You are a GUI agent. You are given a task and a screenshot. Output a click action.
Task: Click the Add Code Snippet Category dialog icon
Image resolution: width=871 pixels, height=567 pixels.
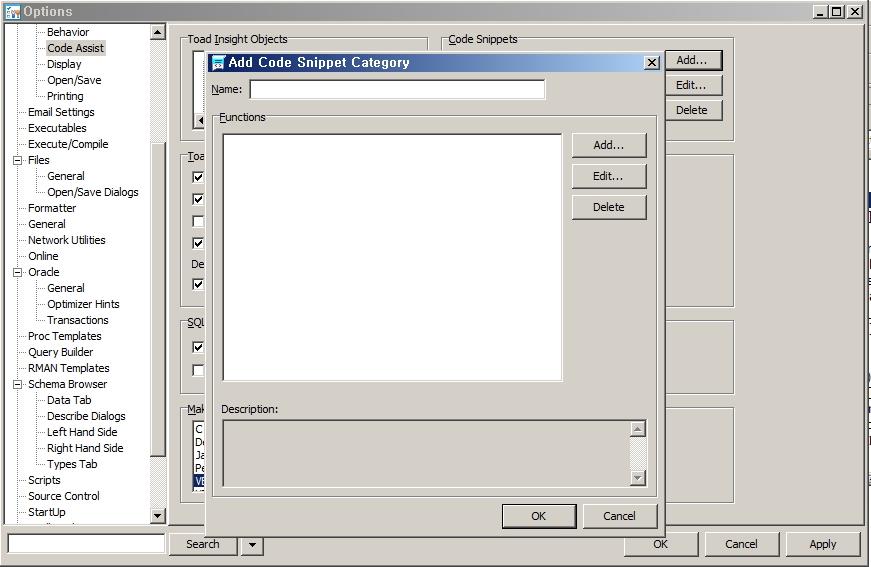[217, 63]
